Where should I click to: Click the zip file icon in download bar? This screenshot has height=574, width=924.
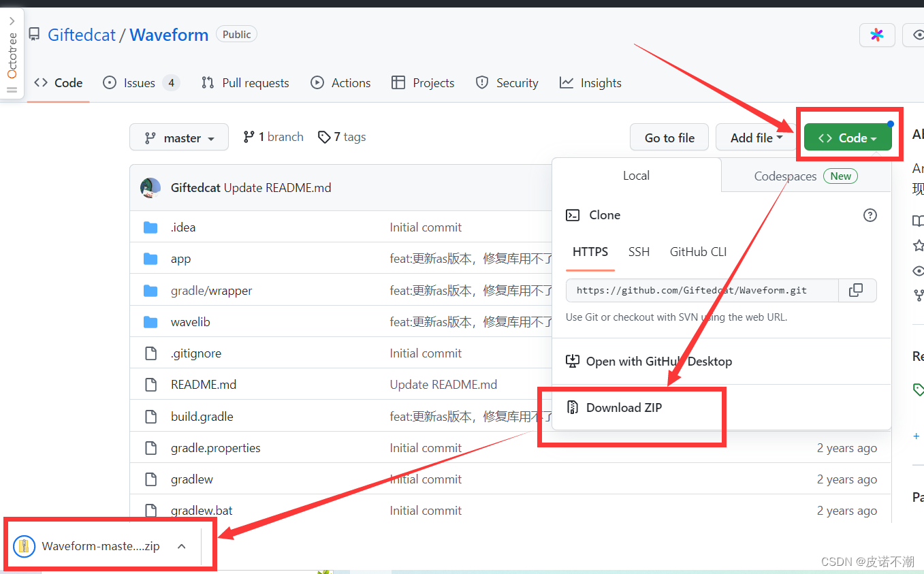click(x=24, y=546)
